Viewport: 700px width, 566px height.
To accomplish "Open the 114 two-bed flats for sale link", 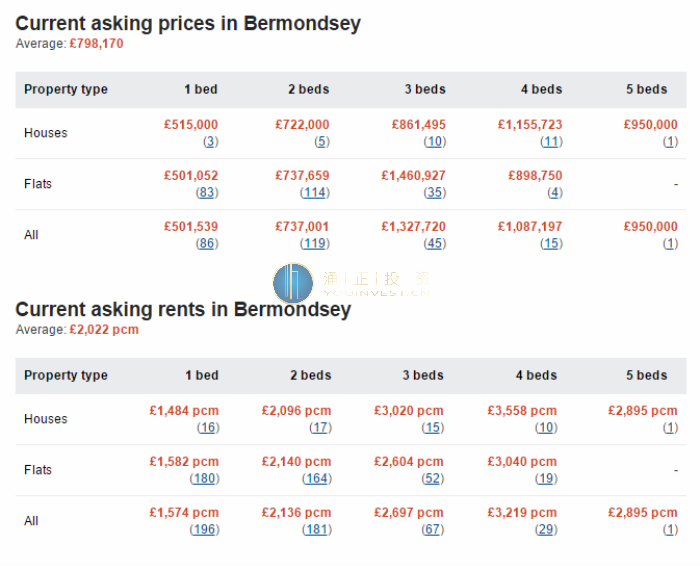I will point(315,193).
